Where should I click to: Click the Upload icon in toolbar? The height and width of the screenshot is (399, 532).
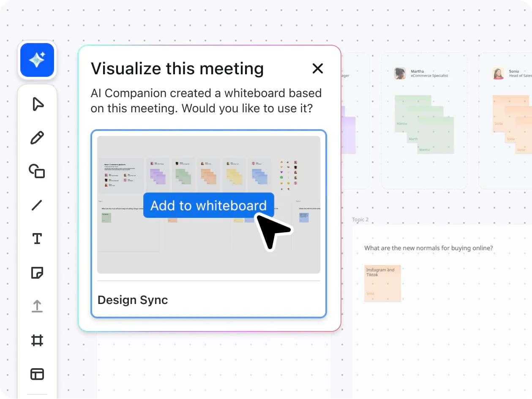tap(37, 306)
